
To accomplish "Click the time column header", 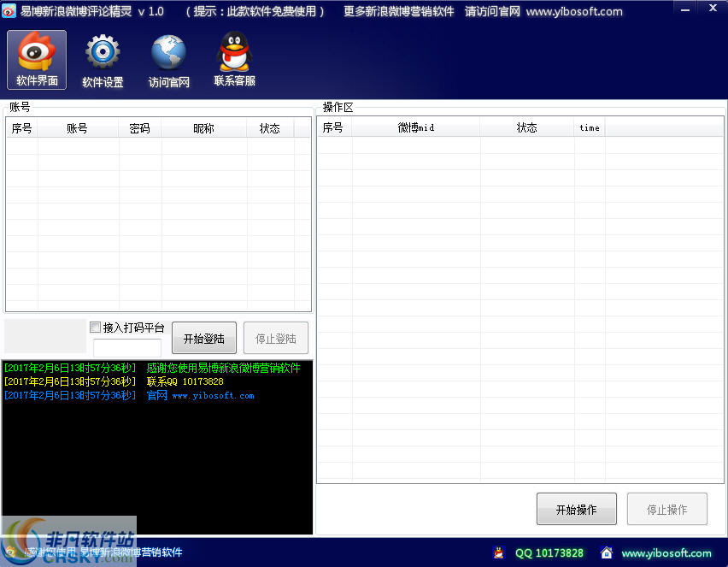I will pyautogui.click(x=590, y=127).
